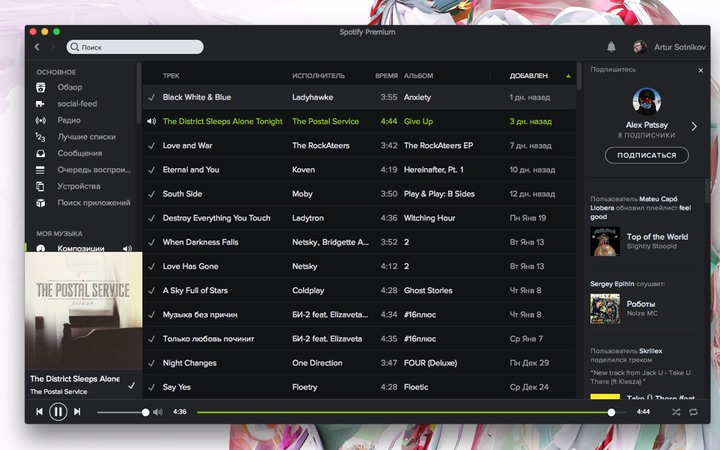Click Alex Patsay avatar picture
Image resolution: width=720 pixels, height=450 pixels.
point(647,101)
